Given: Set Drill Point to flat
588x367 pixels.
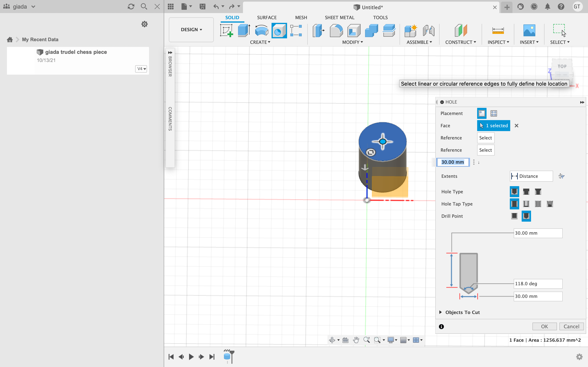Looking at the screenshot, I should [x=514, y=216].
